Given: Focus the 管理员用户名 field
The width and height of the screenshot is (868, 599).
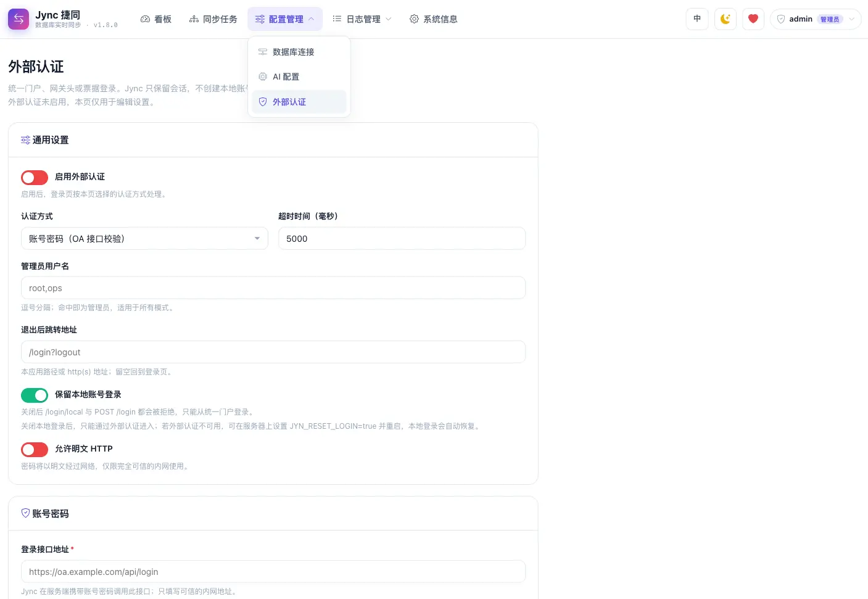Looking at the screenshot, I should click(273, 288).
